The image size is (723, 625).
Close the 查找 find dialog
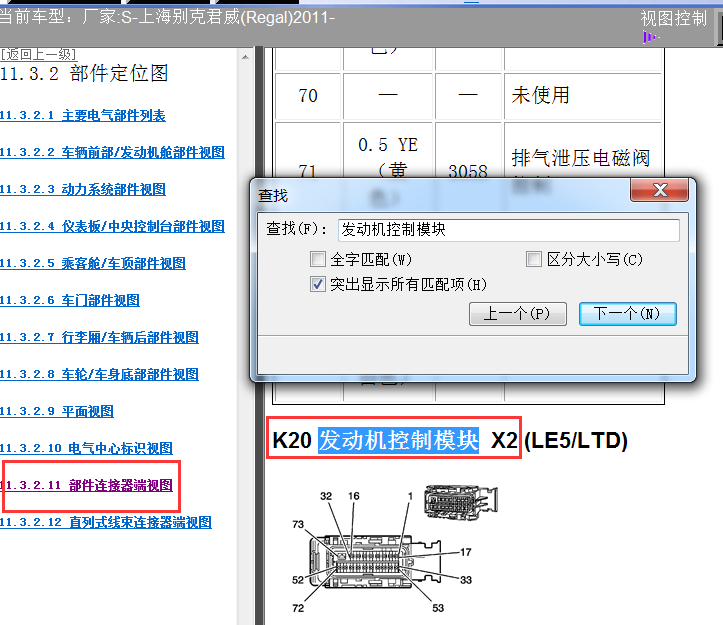click(659, 190)
